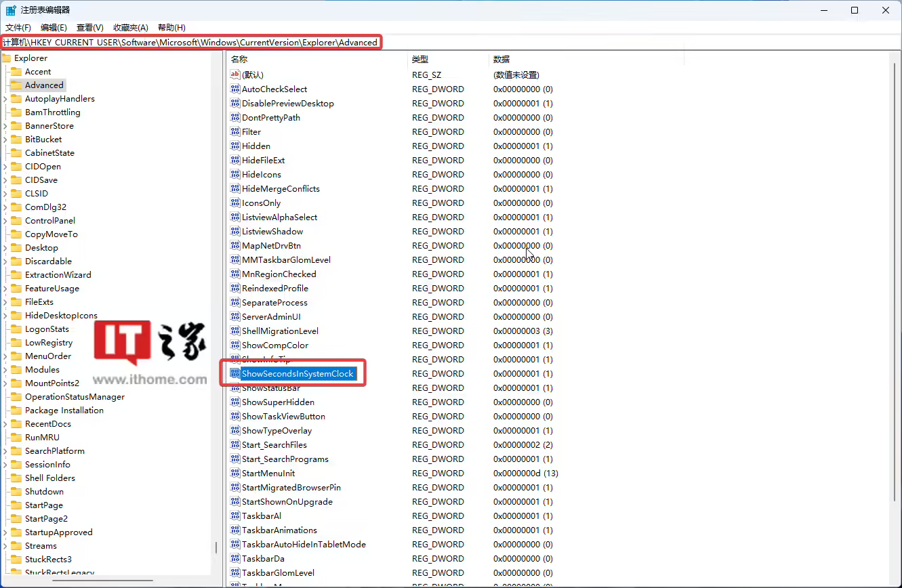Select the ShowSecondsInSystemClock value

[x=298, y=374]
